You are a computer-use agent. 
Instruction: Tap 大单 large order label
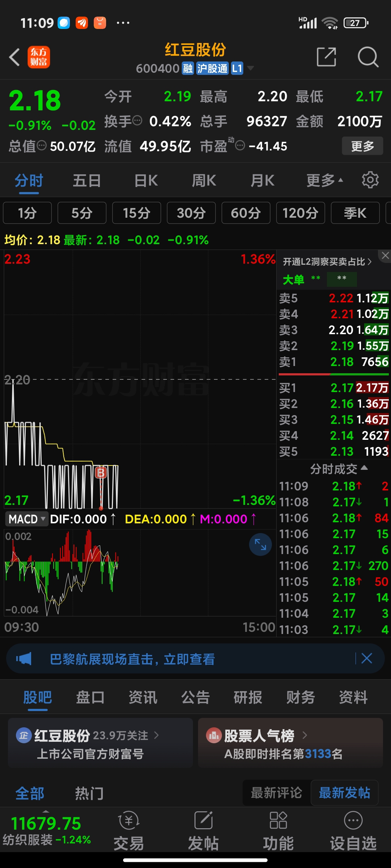293,280
